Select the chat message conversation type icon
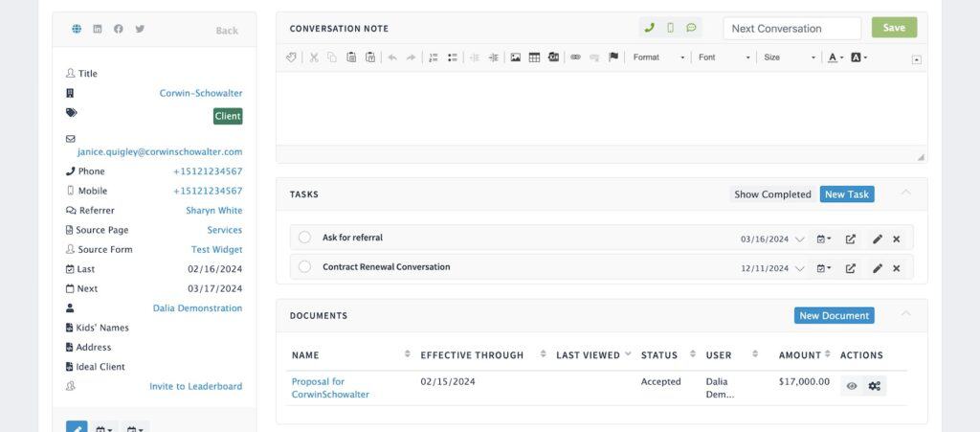 (x=691, y=28)
